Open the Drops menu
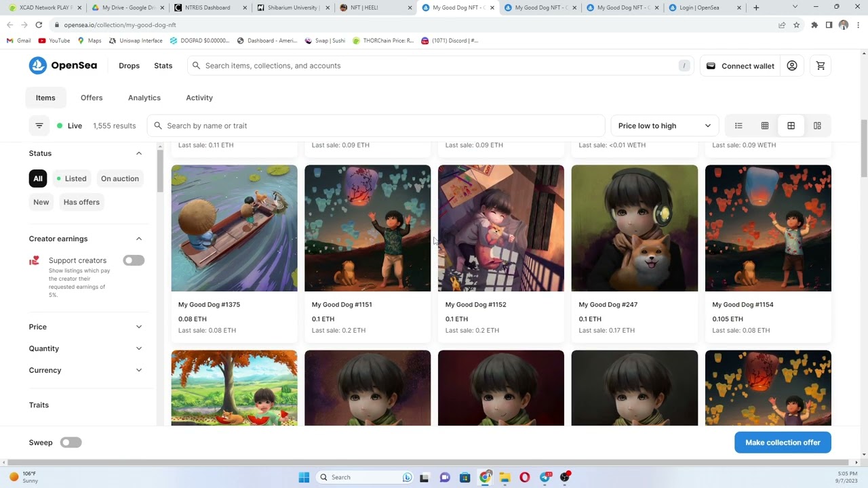The image size is (868, 488). tap(129, 66)
